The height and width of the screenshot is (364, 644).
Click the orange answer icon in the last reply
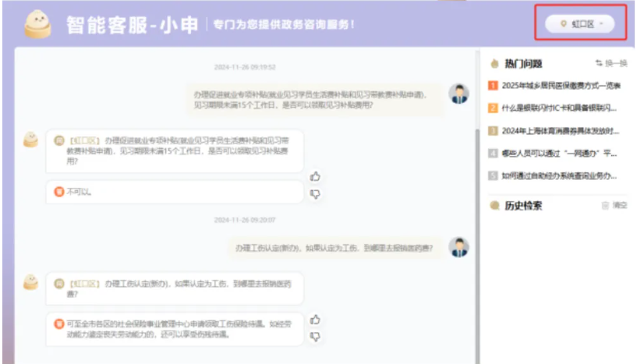point(59,323)
